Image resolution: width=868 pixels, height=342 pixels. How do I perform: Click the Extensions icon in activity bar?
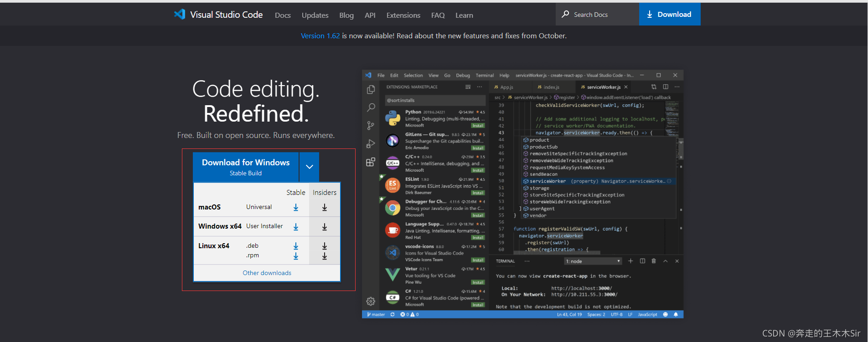click(371, 162)
